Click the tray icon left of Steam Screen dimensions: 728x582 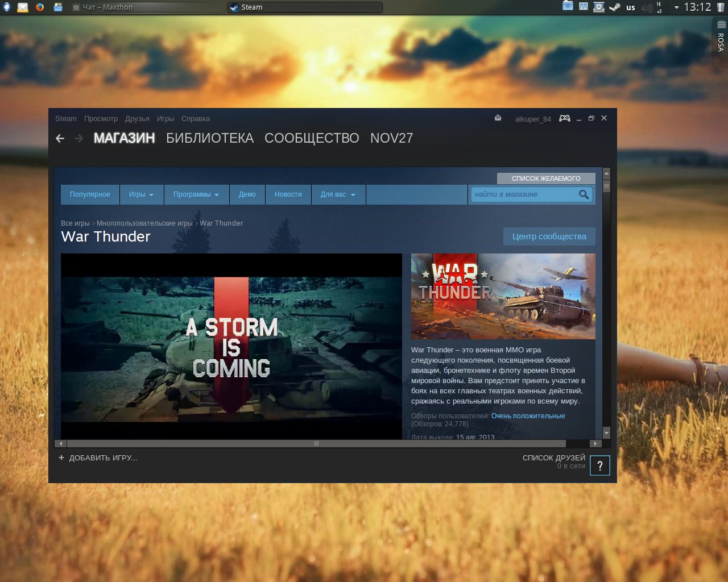coord(599,7)
